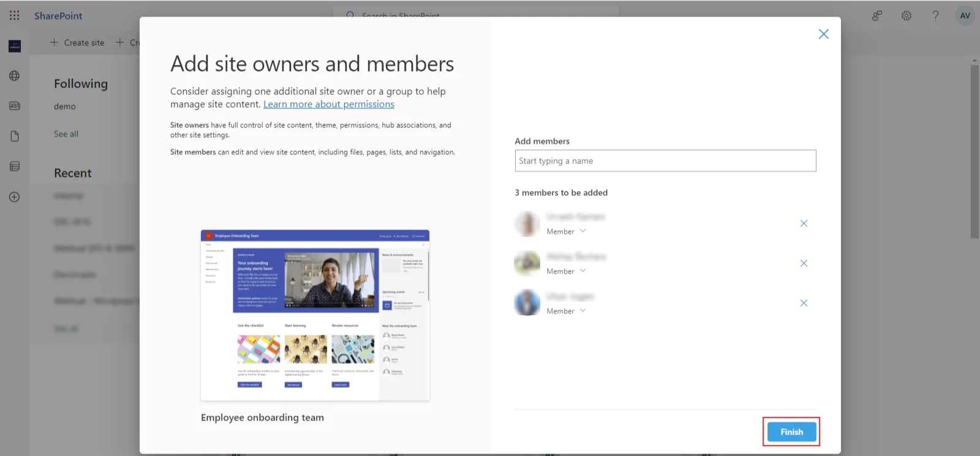This screenshot has height=456, width=980.
Task: Click the Employee onboarding team preview thumbnail
Action: (315, 315)
